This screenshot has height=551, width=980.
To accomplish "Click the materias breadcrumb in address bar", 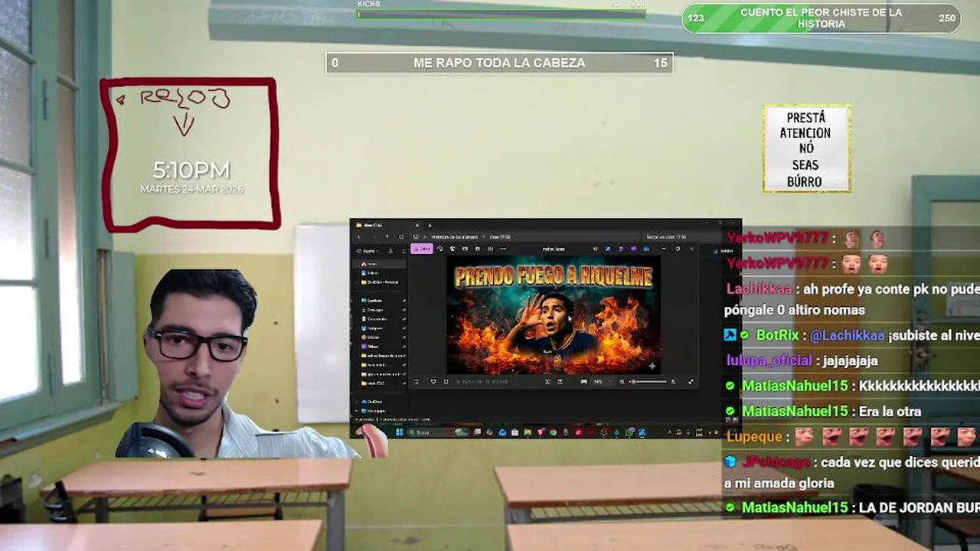I will (455, 237).
